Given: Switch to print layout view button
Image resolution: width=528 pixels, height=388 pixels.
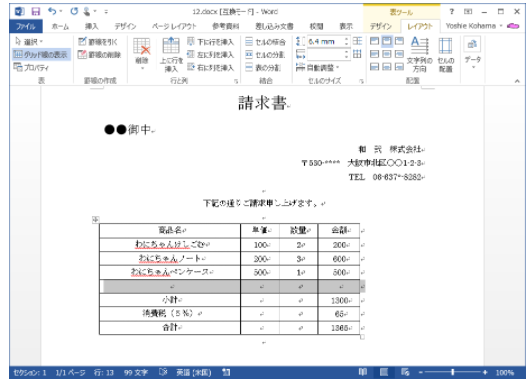Looking at the screenshot, I should tap(384, 372).
